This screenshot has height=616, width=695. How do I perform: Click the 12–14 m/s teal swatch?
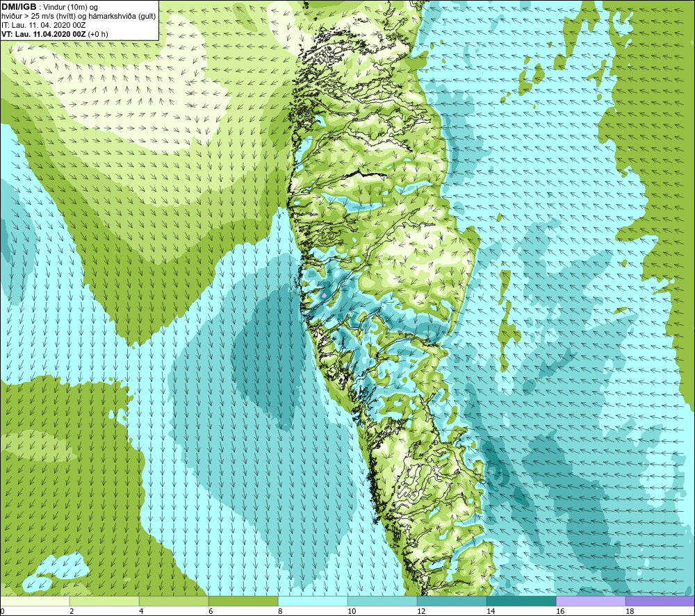(452, 601)
